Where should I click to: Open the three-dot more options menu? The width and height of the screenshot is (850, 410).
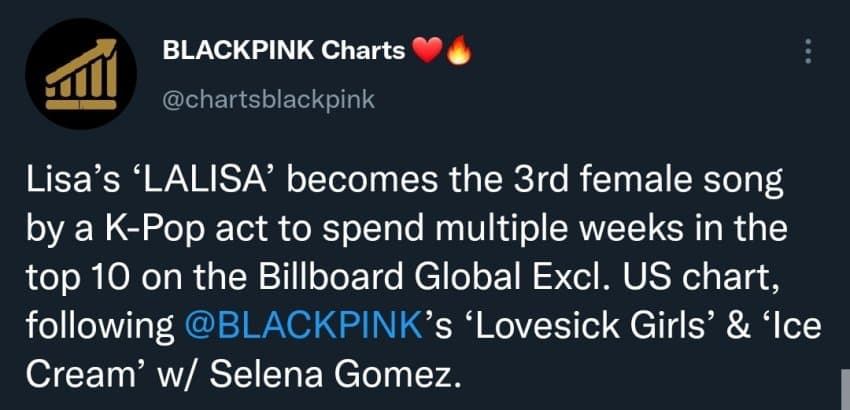tap(808, 52)
